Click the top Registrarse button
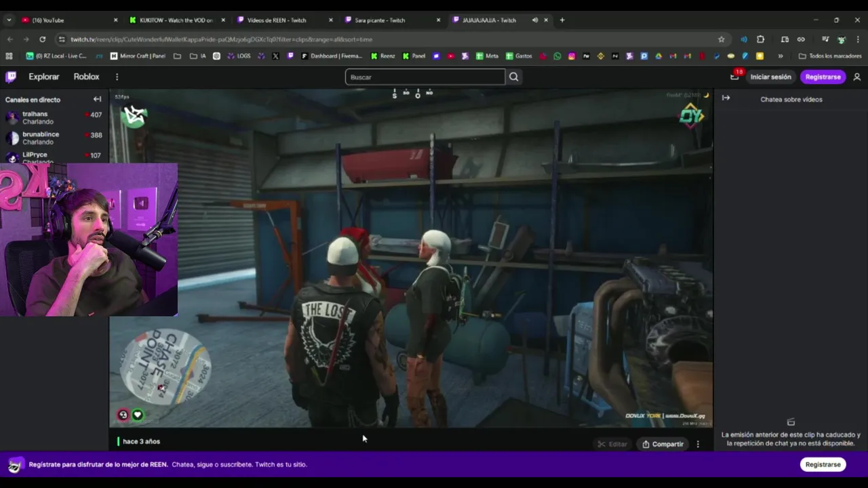868x488 pixels. click(x=823, y=77)
